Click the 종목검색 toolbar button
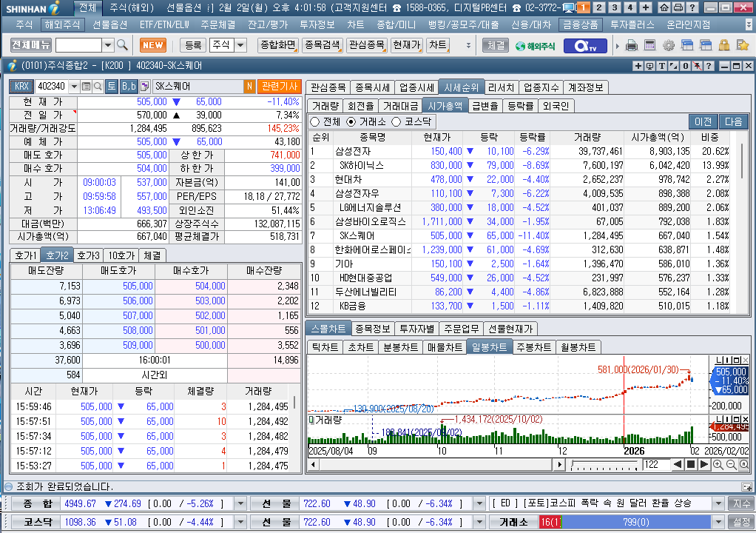 [x=323, y=45]
